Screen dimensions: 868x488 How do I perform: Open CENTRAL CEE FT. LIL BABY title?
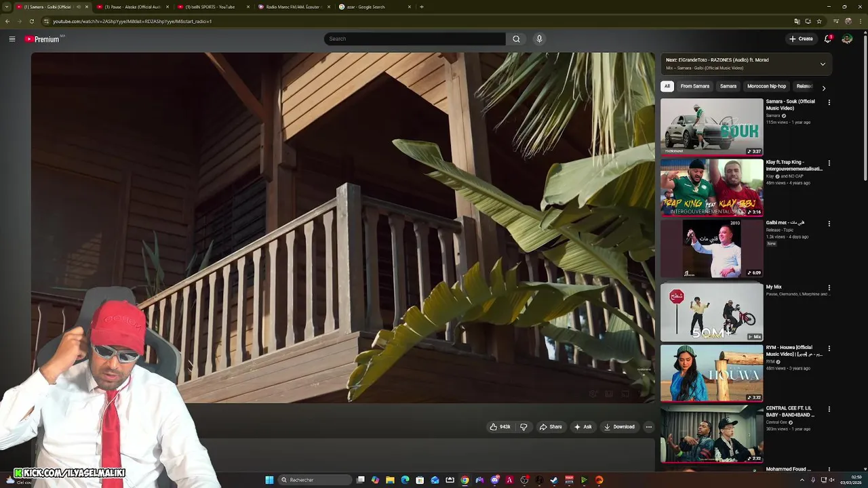point(791,411)
